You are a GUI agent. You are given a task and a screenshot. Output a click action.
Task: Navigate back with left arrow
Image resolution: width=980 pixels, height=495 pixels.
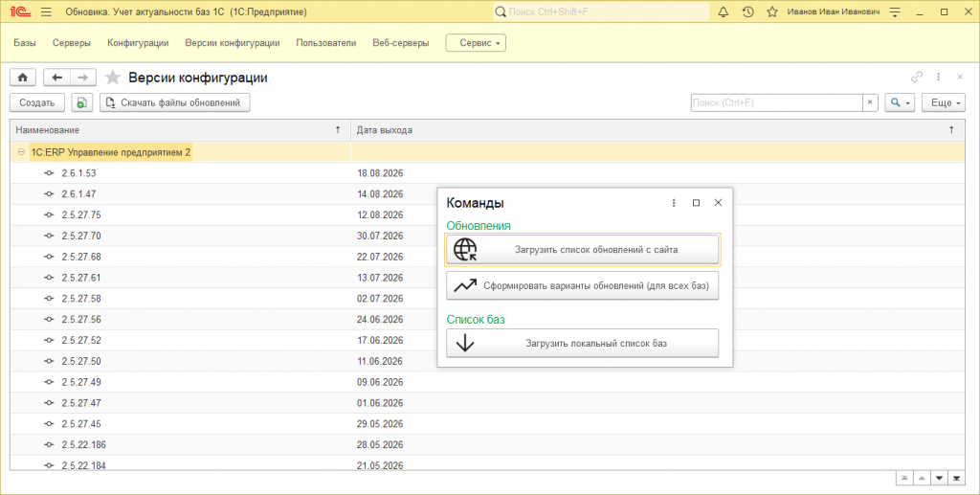[56, 78]
